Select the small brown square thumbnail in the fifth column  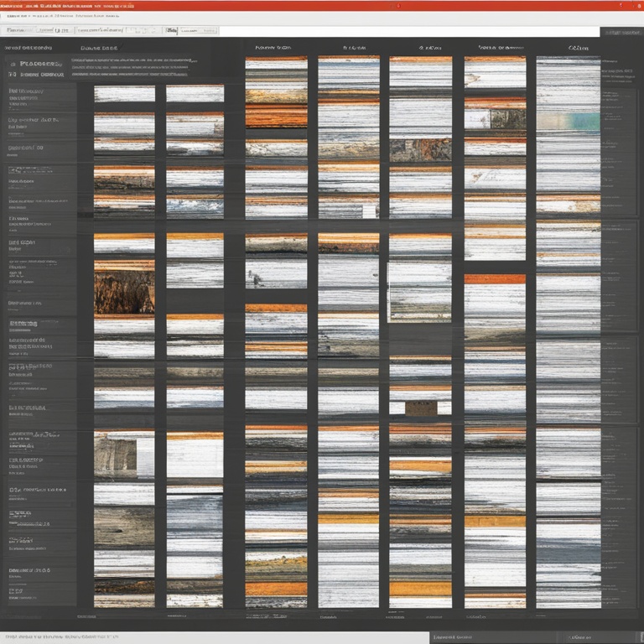click(421, 408)
